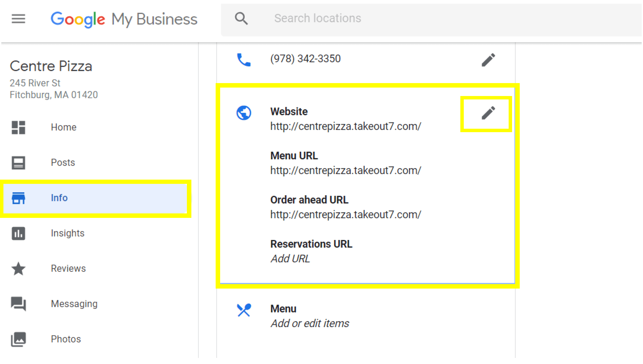643x364 pixels.
Task: Click the Google My Business logo
Action: [124, 19]
